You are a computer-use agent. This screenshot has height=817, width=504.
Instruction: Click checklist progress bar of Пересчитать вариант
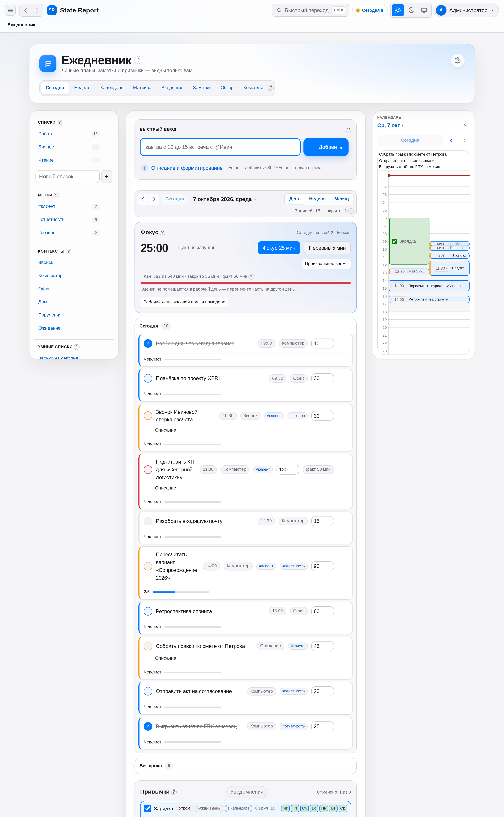(181, 592)
